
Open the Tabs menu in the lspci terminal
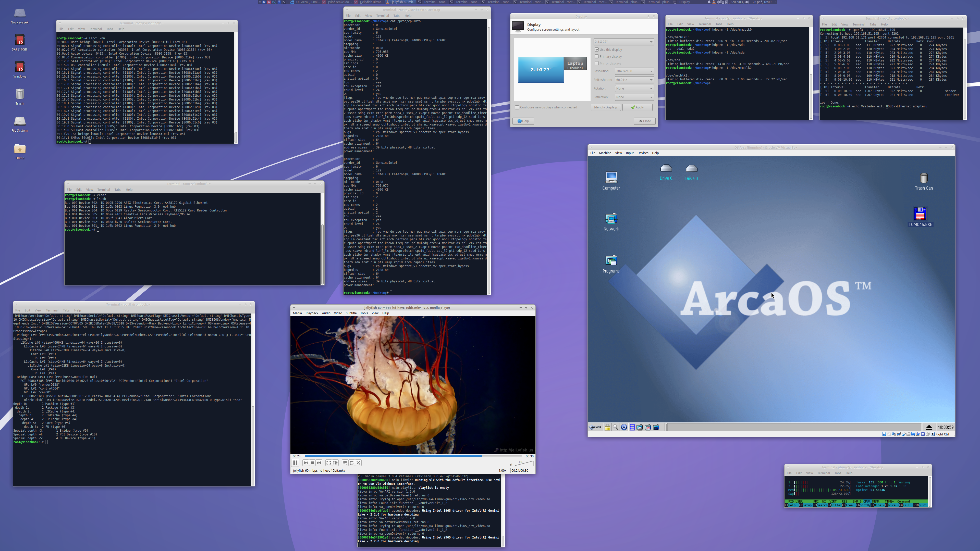point(109,29)
